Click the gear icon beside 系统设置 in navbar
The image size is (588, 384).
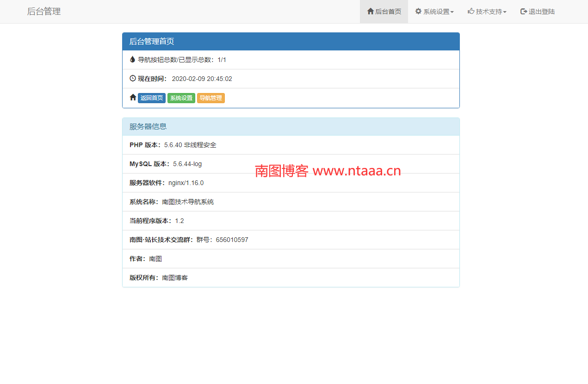418,12
